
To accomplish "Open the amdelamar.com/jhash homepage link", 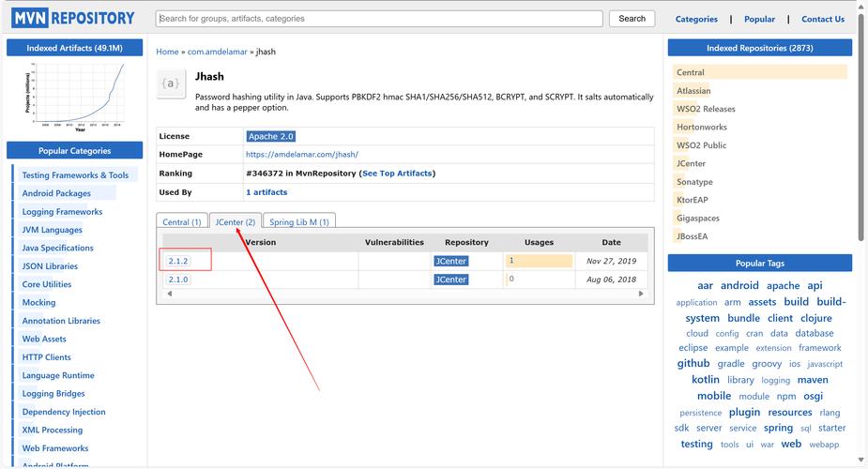I will coord(301,155).
